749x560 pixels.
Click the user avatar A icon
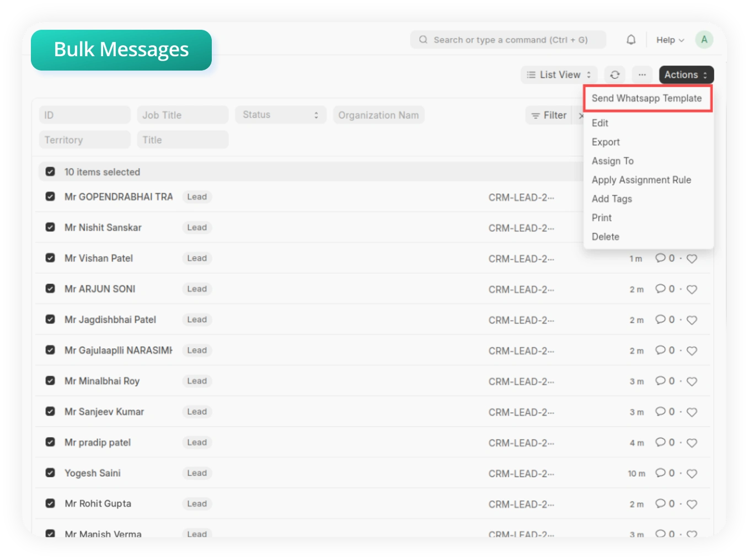[x=704, y=40]
